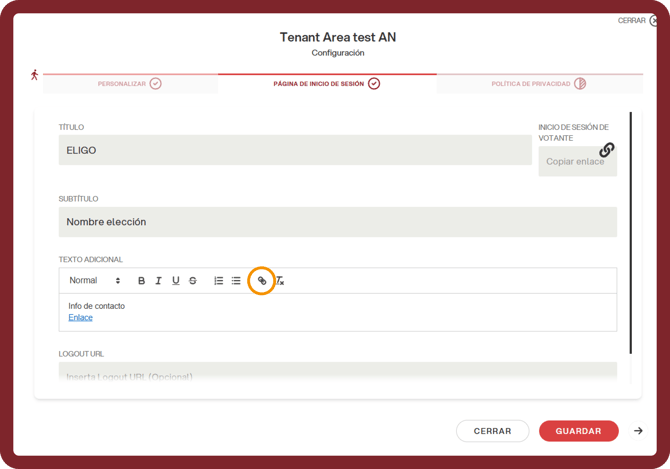
Task: Insert a bulleted list
Action: pyautogui.click(x=236, y=281)
